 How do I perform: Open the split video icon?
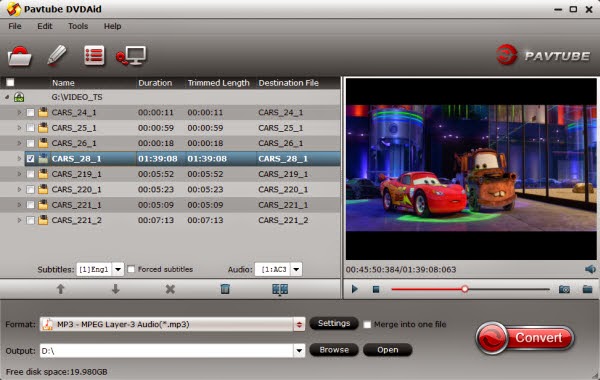(x=280, y=289)
